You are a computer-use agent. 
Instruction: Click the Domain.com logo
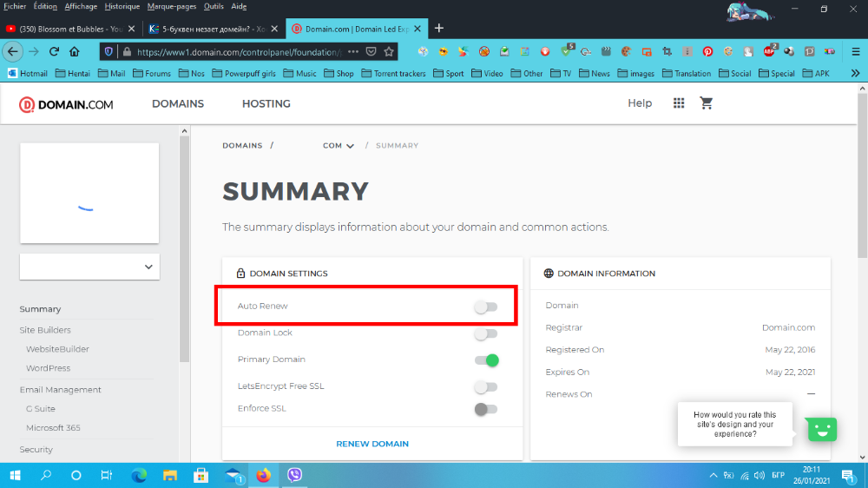pos(66,105)
